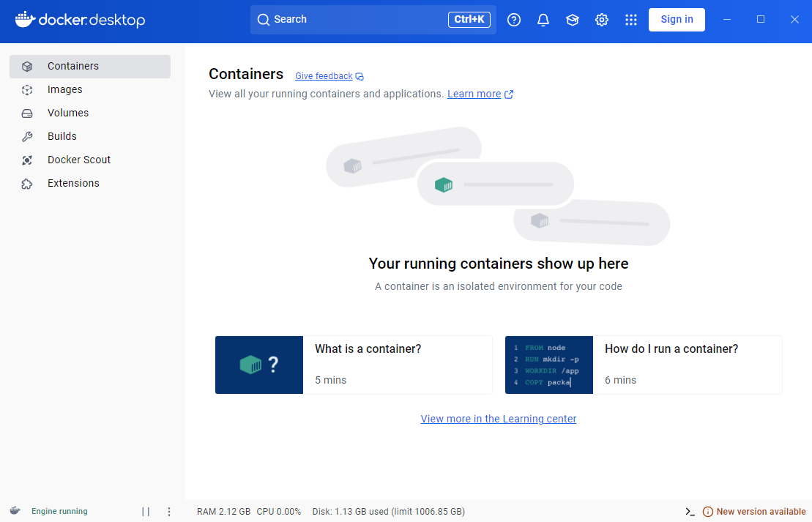Click the Engine running status text
This screenshot has height=522, width=812.
(59, 512)
